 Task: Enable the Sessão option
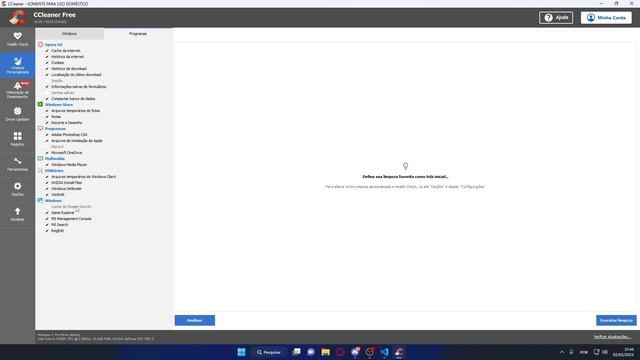tap(47, 81)
